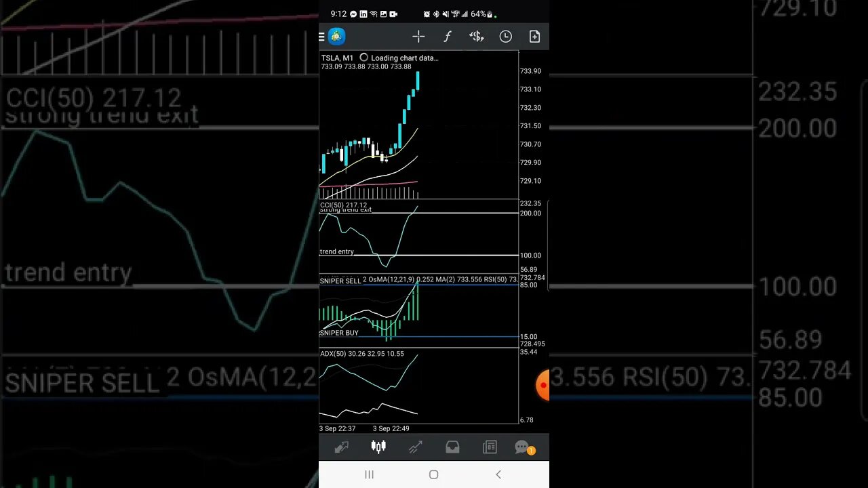Tap the SNIPER BUY level label

point(339,333)
